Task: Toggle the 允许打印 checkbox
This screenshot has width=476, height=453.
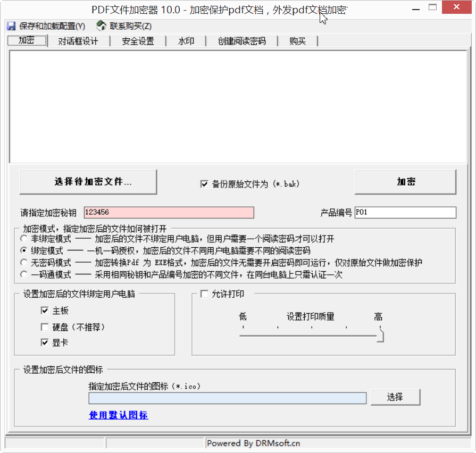Action: tap(204, 294)
